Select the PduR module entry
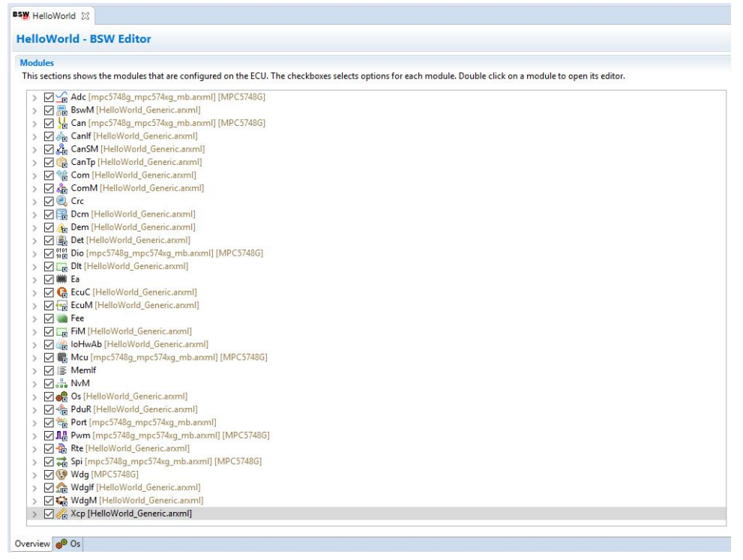 81,409
